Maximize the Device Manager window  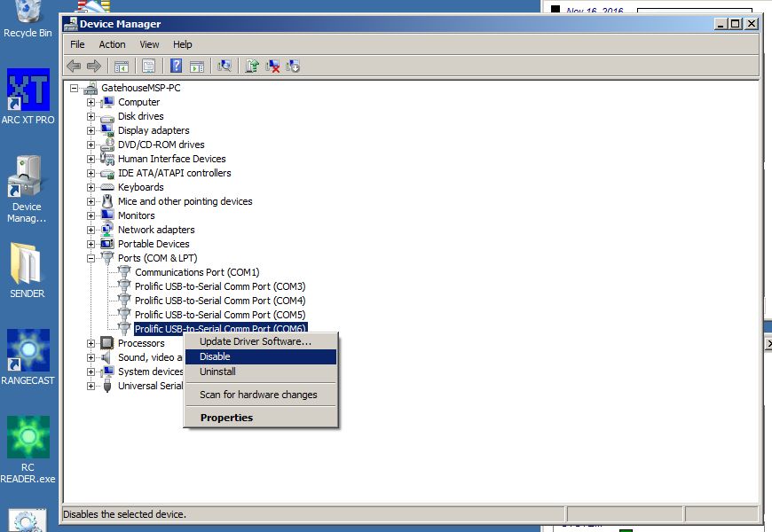735,24
